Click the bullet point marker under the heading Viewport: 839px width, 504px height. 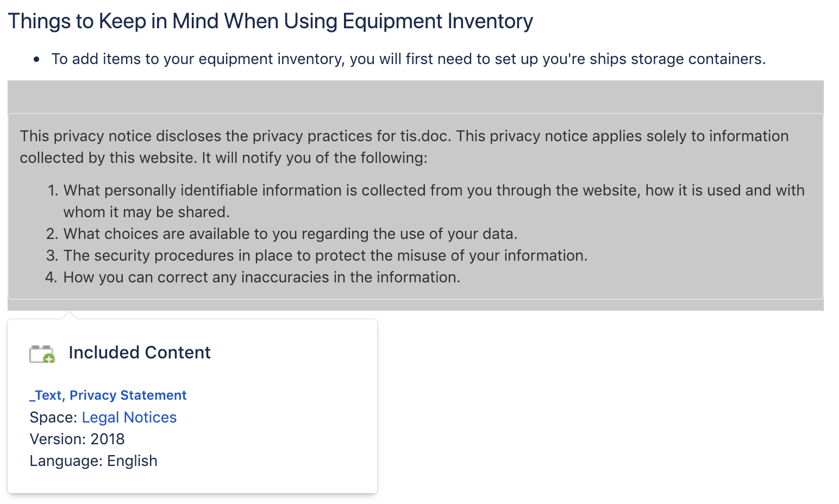click(x=36, y=59)
